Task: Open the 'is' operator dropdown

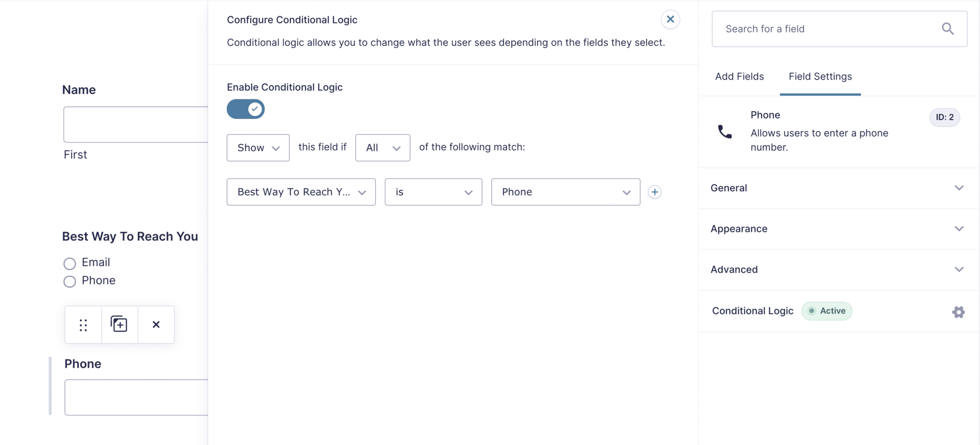Action: (x=433, y=192)
